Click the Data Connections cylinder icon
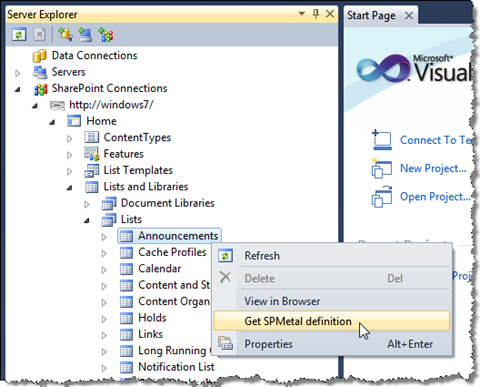 click(x=39, y=56)
